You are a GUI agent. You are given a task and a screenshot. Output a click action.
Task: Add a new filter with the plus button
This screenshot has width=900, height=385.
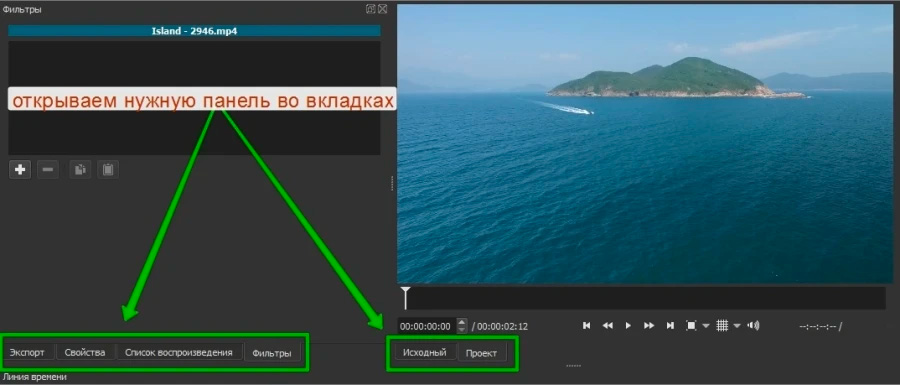click(20, 170)
